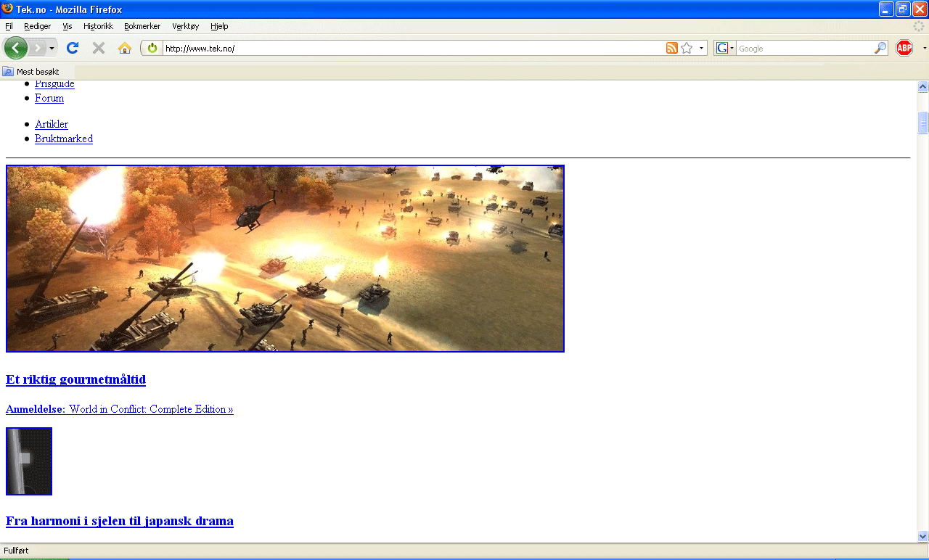Reload the current page

pyautogui.click(x=73, y=48)
